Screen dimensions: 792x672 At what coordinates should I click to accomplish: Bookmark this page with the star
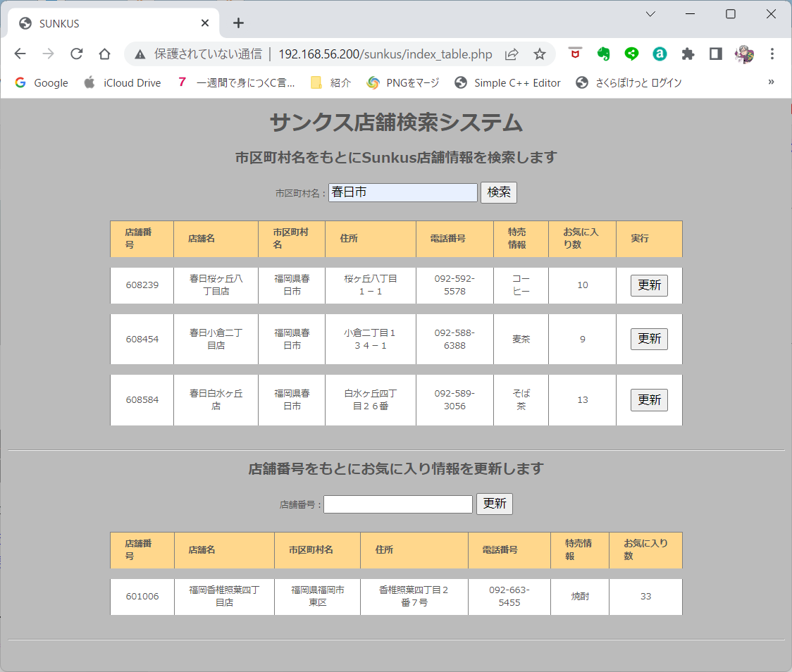point(540,54)
